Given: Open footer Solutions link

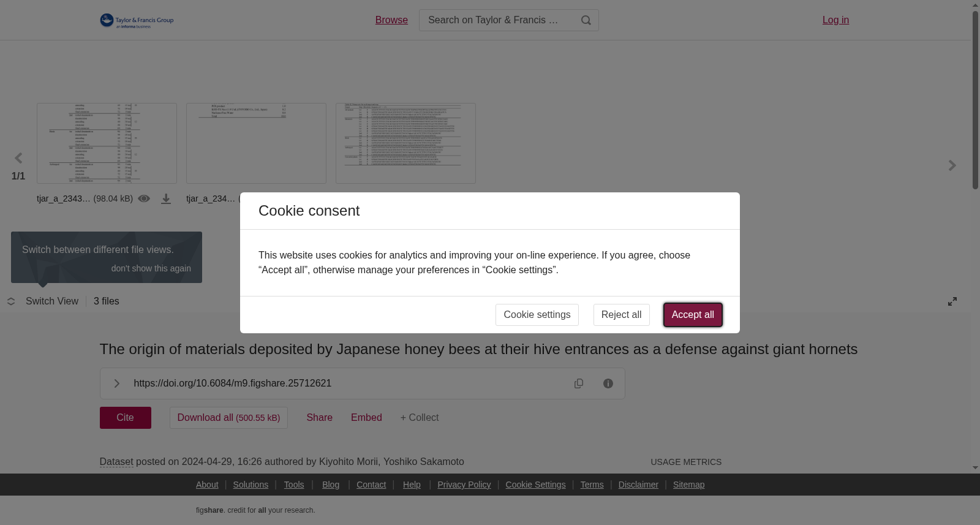Looking at the screenshot, I should (251, 485).
